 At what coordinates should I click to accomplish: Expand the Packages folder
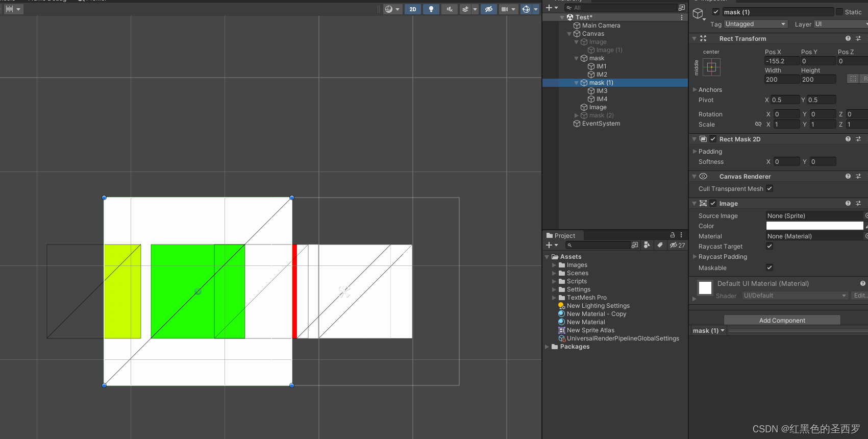click(x=547, y=347)
